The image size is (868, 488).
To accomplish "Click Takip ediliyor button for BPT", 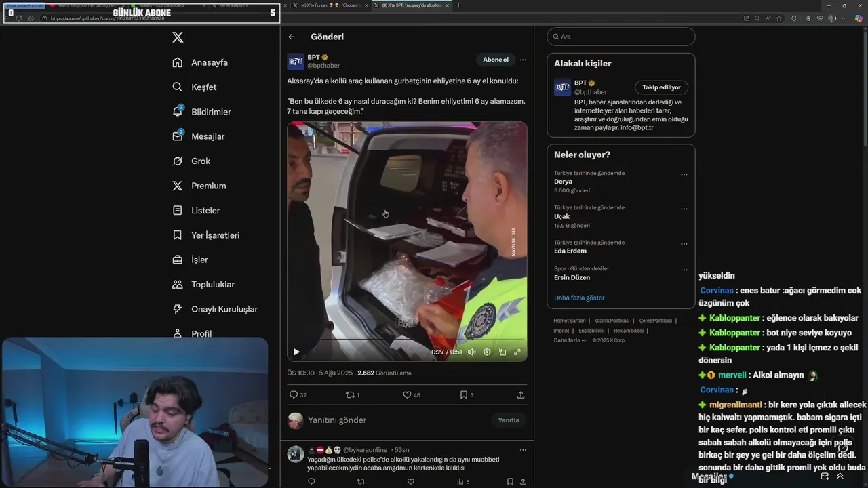I will click(x=661, y=87).
